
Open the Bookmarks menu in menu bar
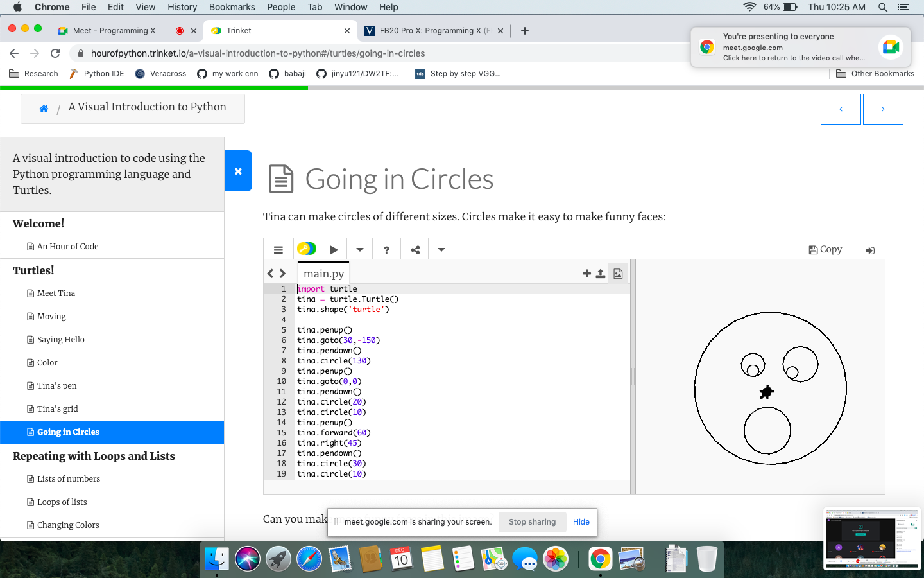click(232, 7)
